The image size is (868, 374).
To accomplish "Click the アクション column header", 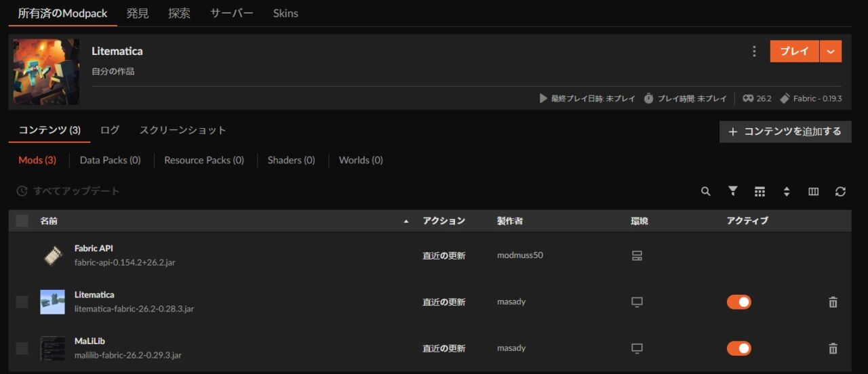I will [444, 221].
